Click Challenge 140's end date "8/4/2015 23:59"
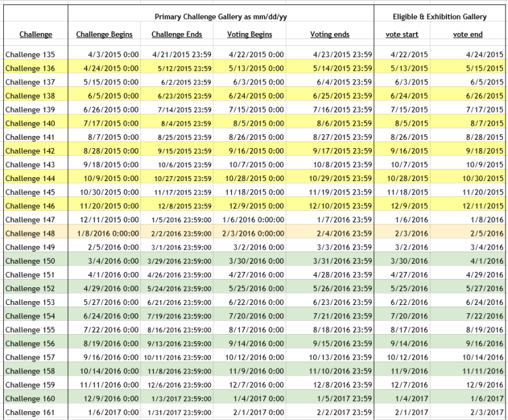 tap(186, 123)
